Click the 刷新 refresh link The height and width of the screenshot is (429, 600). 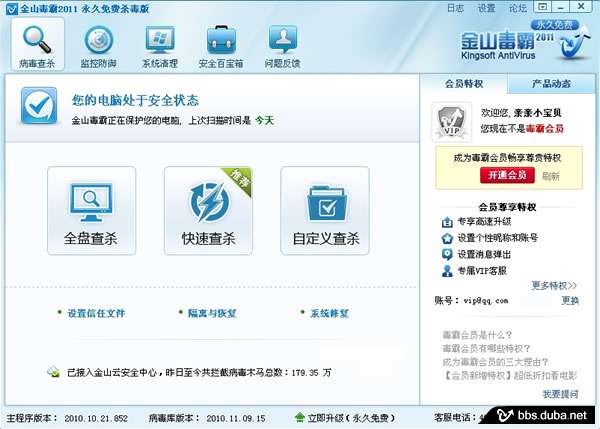[551, 176]
